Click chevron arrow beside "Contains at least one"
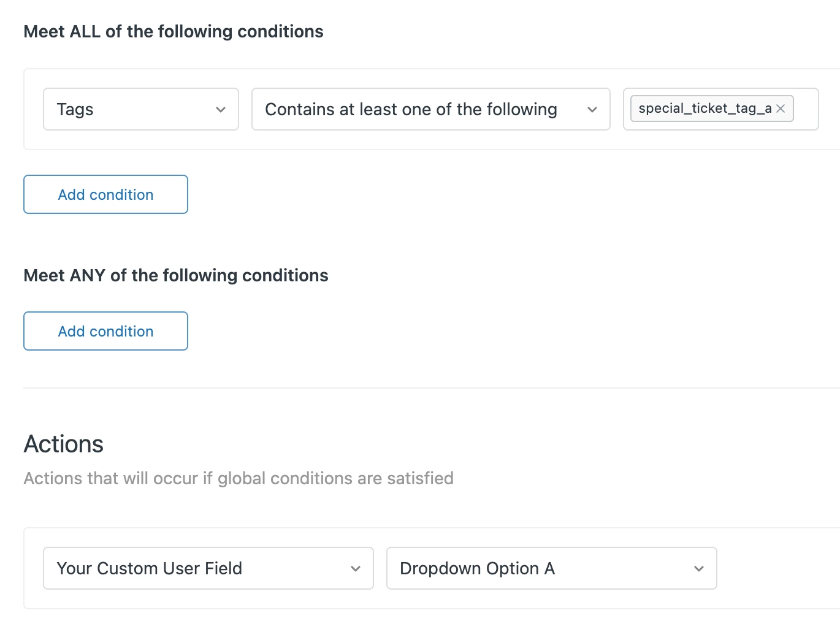 (592, 110)
